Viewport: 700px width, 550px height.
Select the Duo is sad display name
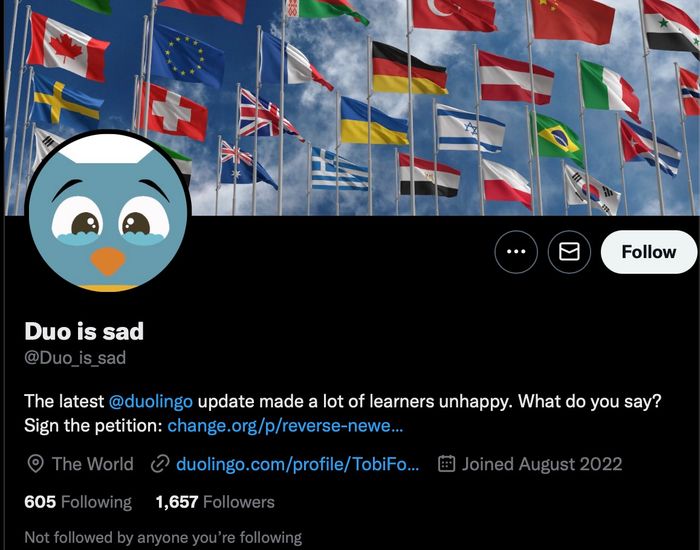[84, 332]
